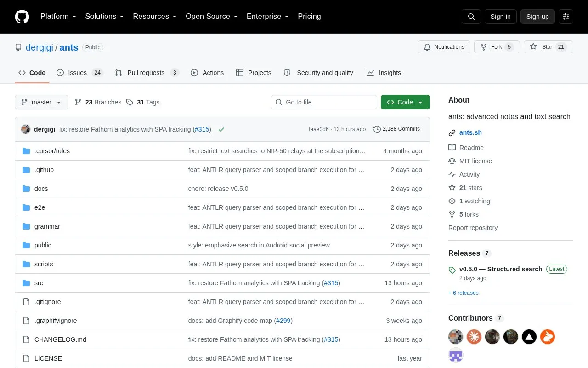Expand the Solutions menu
The image size is (588, 368).
point(104,17)
